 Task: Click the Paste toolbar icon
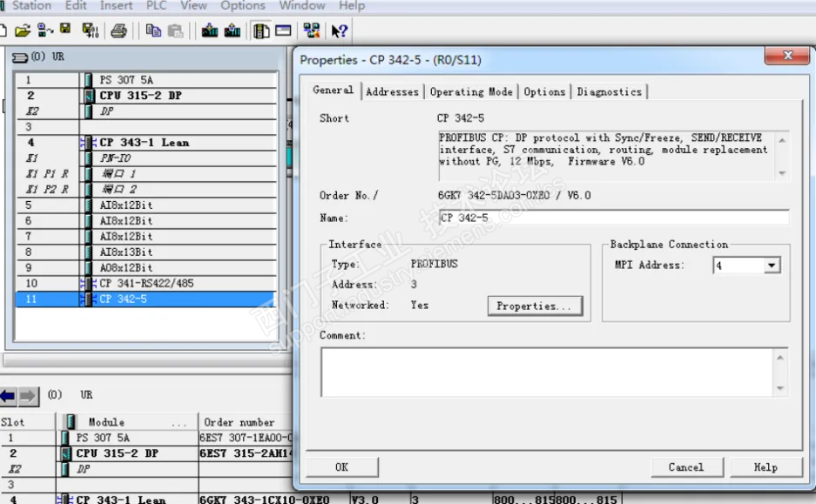click(175, 31)
